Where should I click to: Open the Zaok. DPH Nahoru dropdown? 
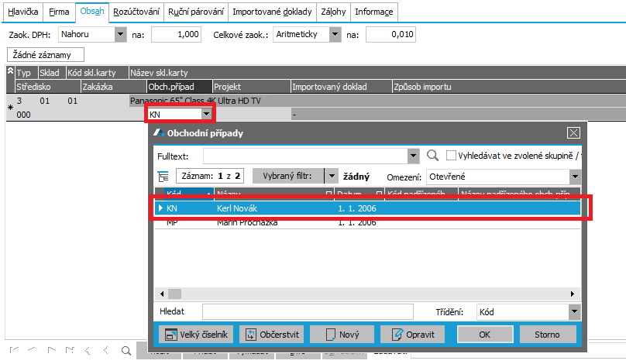pyautogui.click(x=119, y=34)
